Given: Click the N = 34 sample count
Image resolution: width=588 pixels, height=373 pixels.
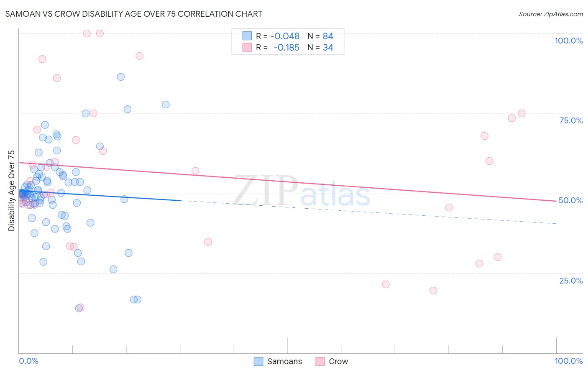Looking at the screenshot, I should (x=320, y=47).
